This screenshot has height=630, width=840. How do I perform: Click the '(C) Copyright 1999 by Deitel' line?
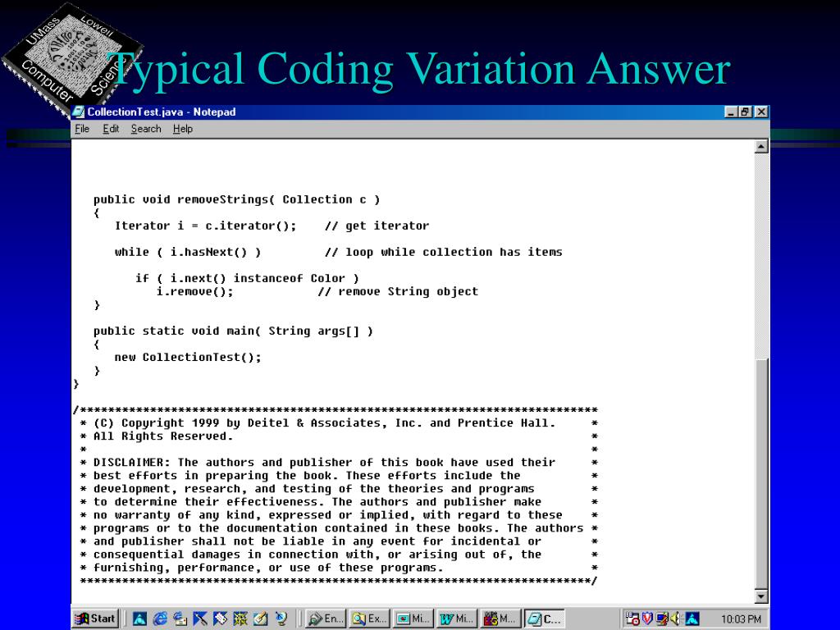pyautogui.click(x=325, y=423)
